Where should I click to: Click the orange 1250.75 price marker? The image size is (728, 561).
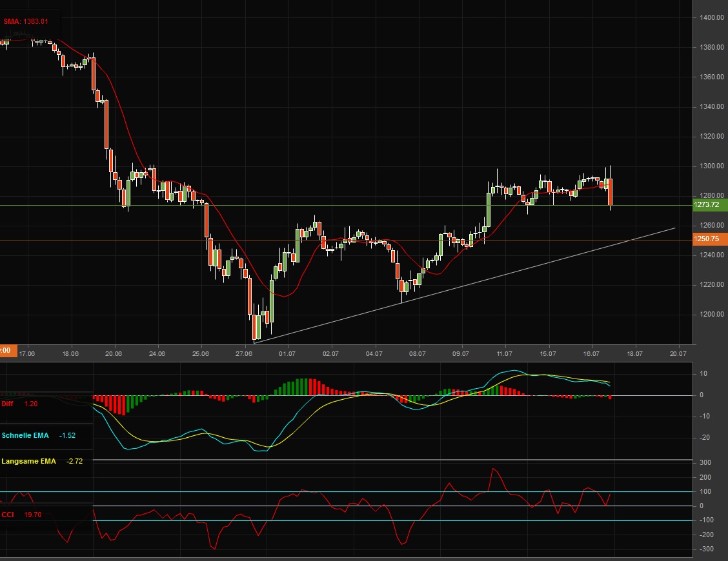pyautogui.click(x=708, y=239)
